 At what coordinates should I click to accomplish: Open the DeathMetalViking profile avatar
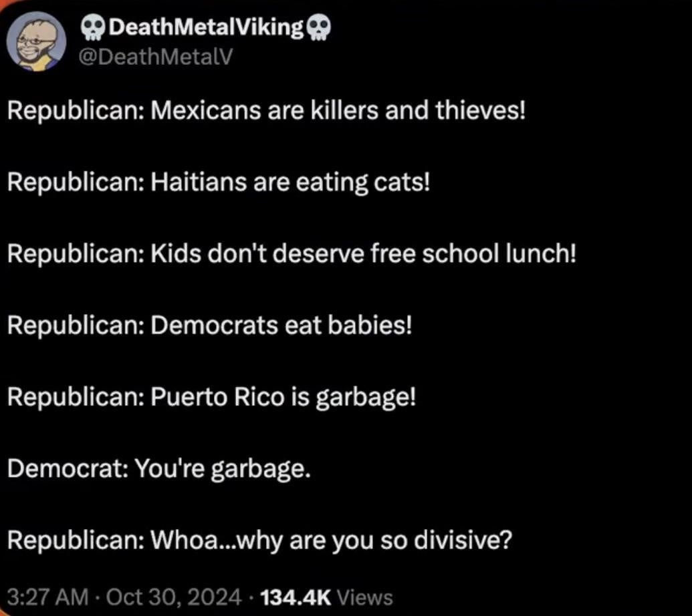click(x=37, y=41)
